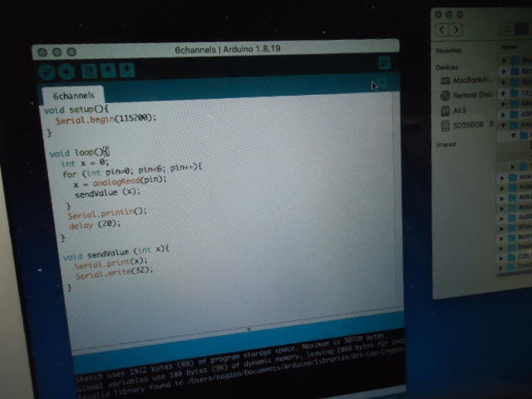532x399 pixels.
Task: Click the Serial.print(x); line
Action: point(111,263)
